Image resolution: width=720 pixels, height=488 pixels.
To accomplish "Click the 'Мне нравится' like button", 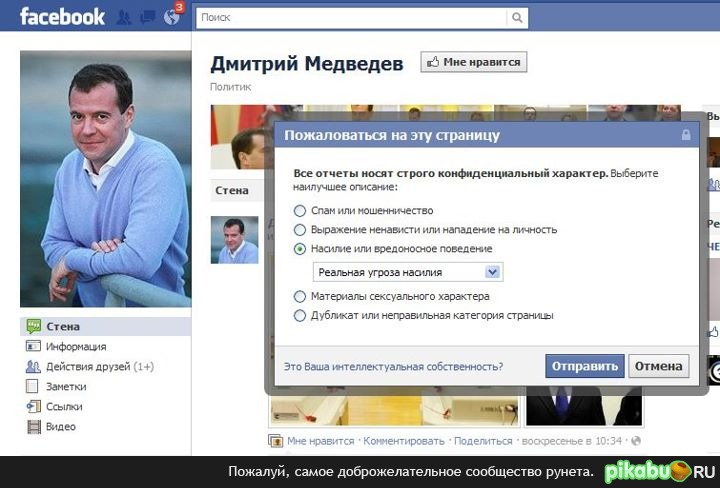I will (473, 62).
